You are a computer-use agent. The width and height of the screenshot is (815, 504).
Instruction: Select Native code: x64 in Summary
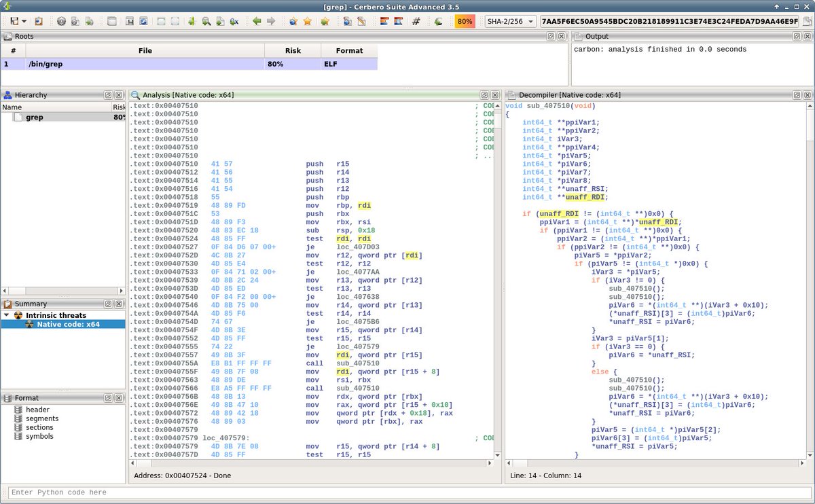pyautogui.click(x=68, y=324)
